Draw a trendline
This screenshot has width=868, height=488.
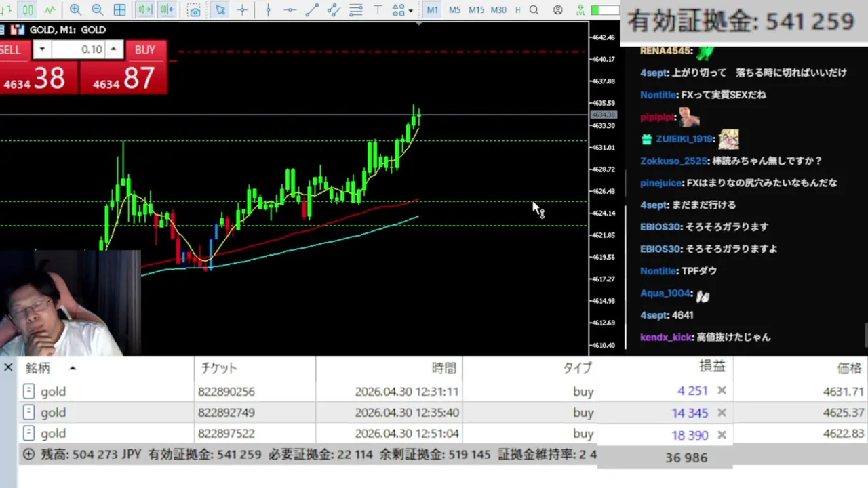click(312, 10)
